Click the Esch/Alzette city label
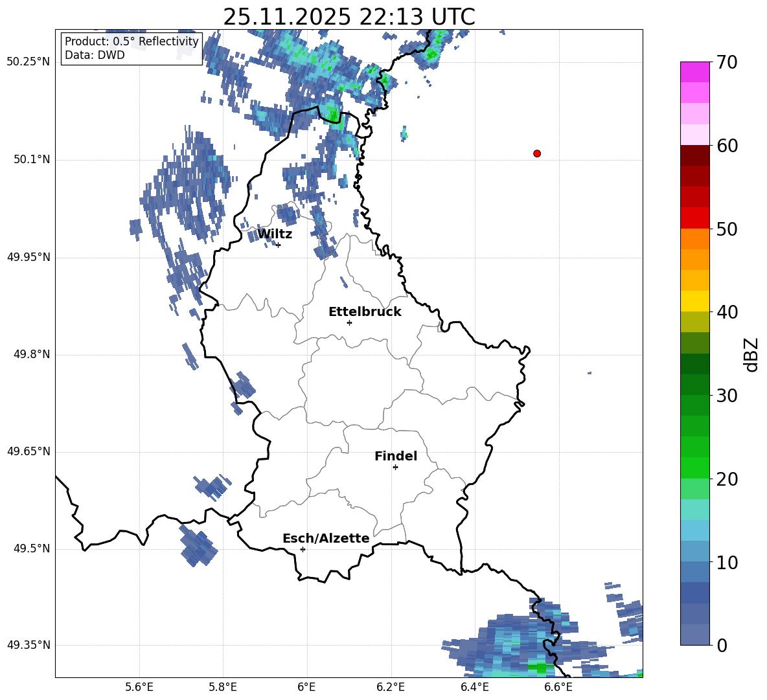This screenshot has width=767, height=700. pos(326,538)
